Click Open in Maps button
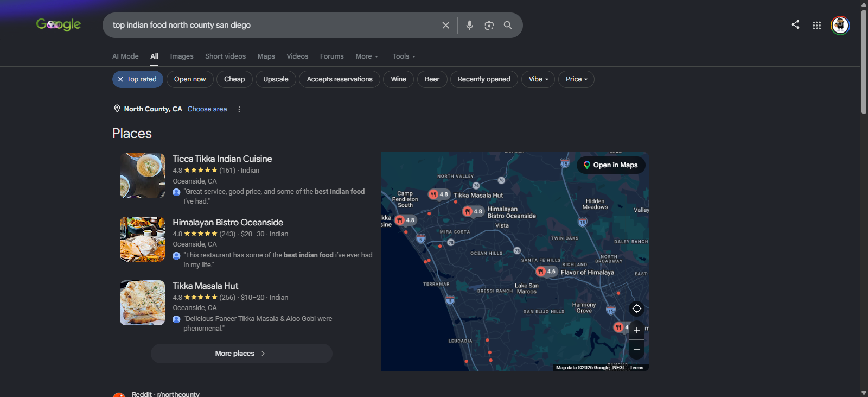The height and width of the screenshot is (397, 868). [x=611, y=165]
